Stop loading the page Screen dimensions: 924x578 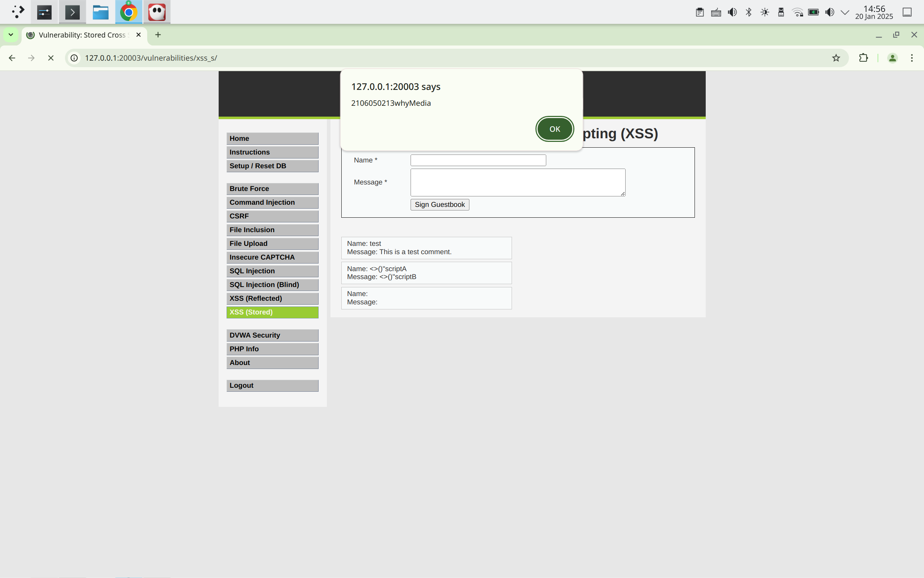point(51,58)
